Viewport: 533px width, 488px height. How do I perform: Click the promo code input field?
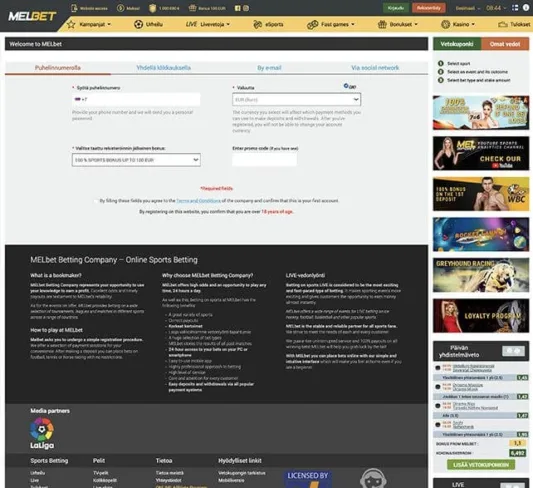(x=264, y=160)
